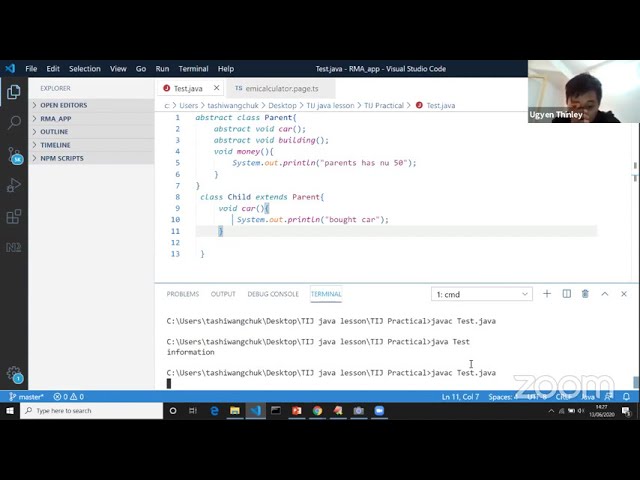Viewport: 640px width, 480px height.
Task: Select the TERMINAL panel tab
Action: [x=326, y=294]
